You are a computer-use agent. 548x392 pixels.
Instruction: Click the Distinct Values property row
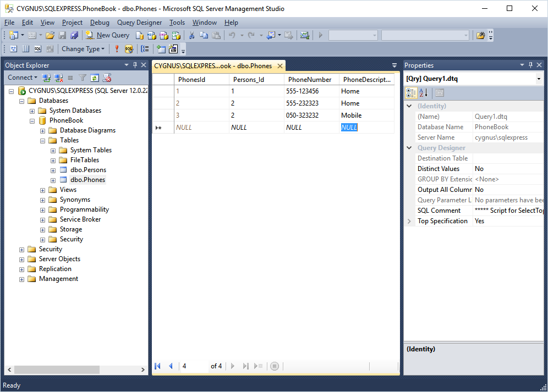click(x=479, y=169)
